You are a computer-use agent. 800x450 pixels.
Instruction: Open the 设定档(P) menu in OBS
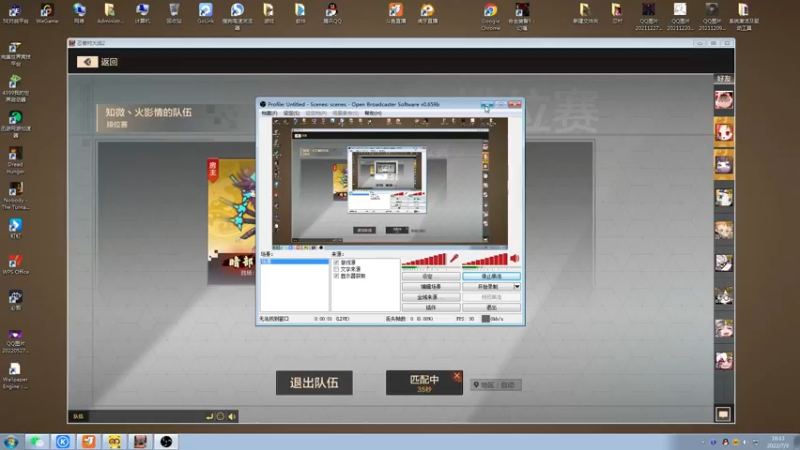tap(316, 113)
